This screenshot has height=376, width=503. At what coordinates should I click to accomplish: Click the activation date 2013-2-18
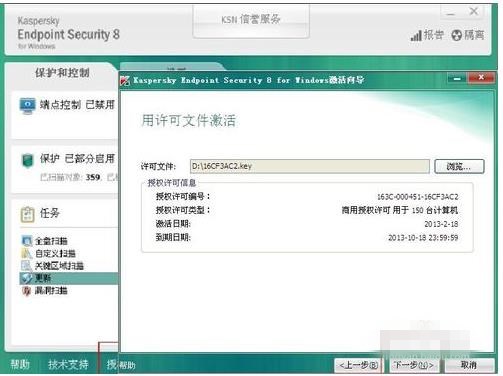coord(441,224)
